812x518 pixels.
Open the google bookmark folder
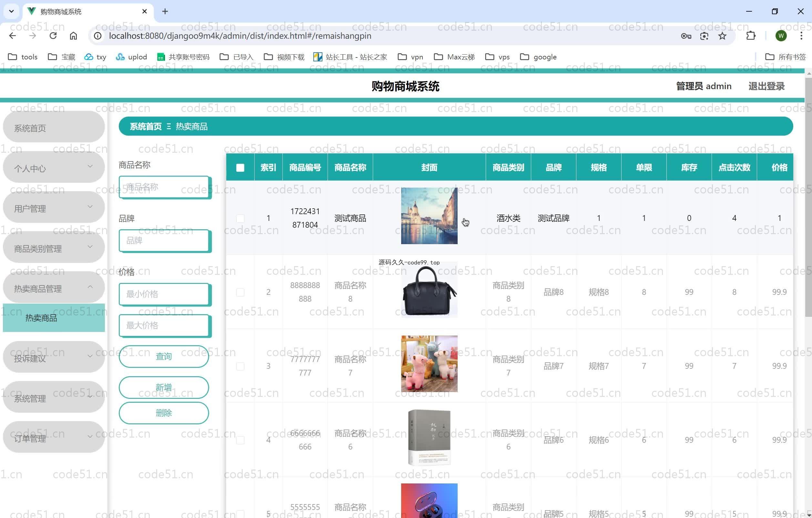[x=539, y=57]
